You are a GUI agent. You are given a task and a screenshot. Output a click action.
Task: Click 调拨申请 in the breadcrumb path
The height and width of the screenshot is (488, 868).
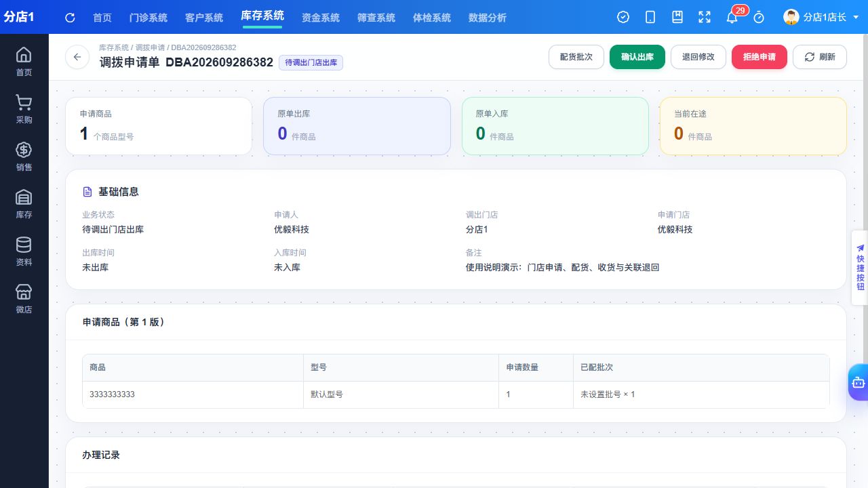click(x=150, y=47)
